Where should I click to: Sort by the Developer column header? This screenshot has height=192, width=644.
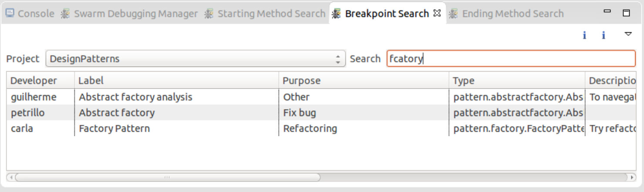tap(40, 81)
